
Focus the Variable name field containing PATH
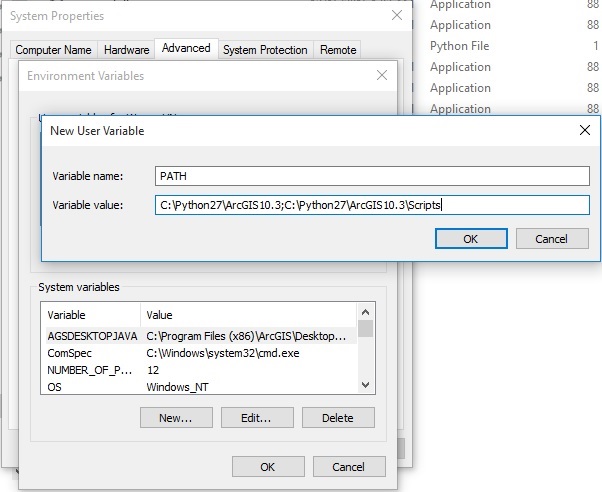point(372,176)
